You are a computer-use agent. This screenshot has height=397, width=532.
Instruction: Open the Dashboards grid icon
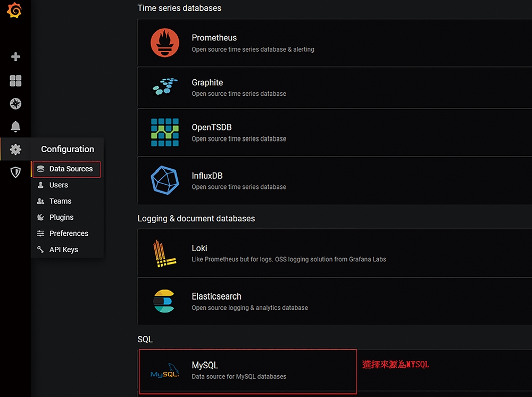click(15, 81)
